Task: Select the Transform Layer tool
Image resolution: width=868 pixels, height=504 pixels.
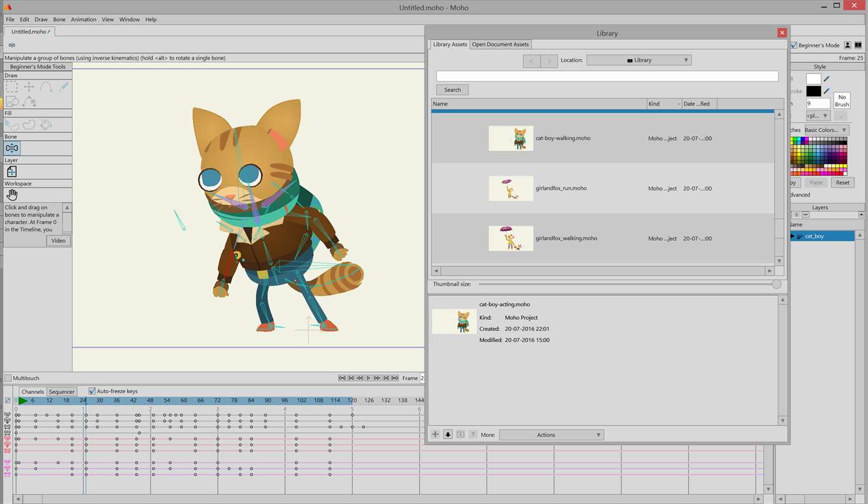Action: click(12, 172)
